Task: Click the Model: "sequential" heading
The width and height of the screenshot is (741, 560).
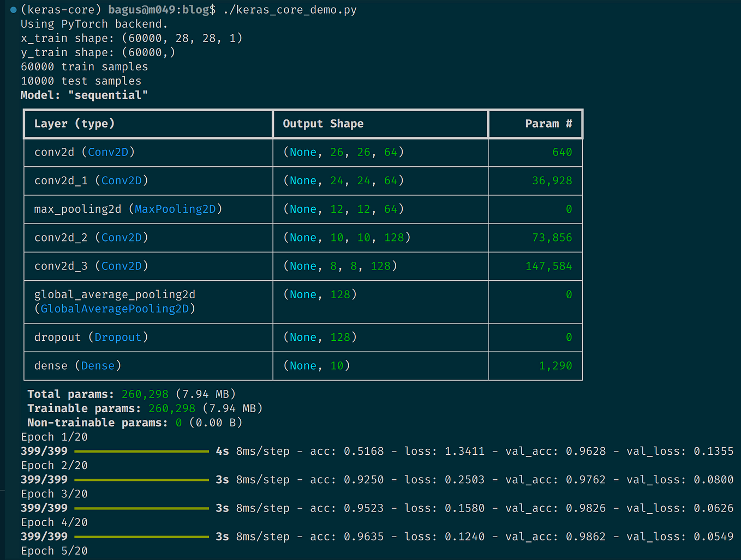Action: coord(84,95)
